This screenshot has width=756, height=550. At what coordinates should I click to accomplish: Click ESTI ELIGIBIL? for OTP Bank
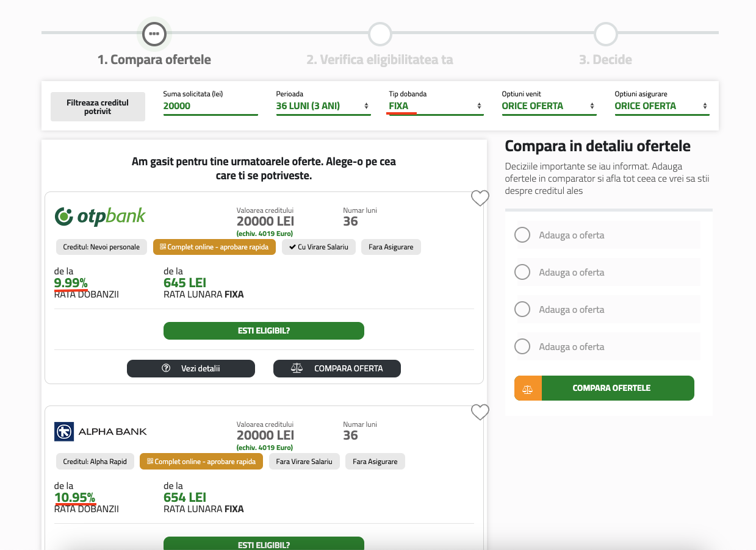[x=264, y=330]
